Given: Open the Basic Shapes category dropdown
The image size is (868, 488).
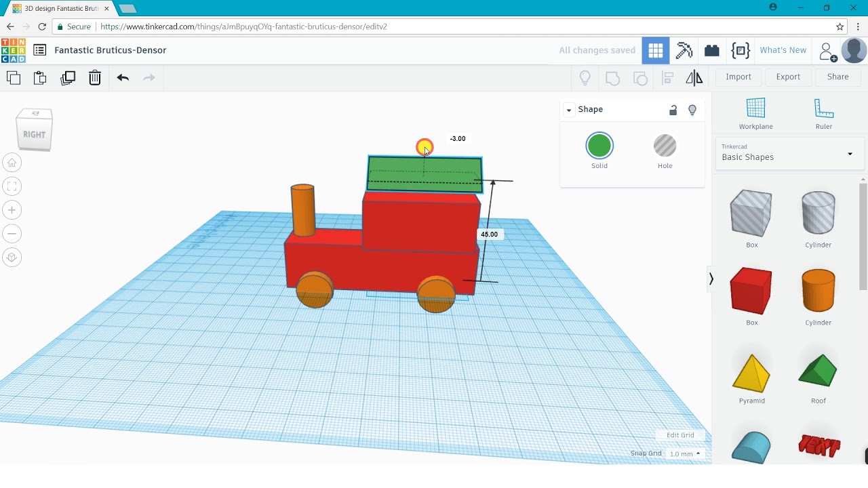Looking at the screenshot, I should coord(789,153).
